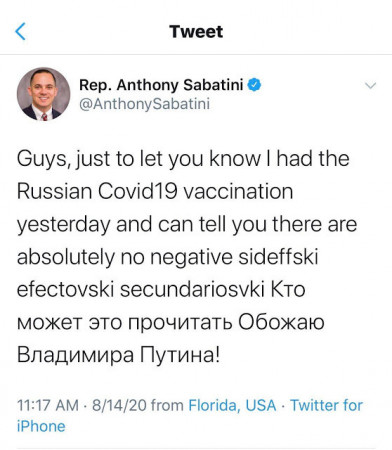Click the word from before Florida

[x=167, y=405]
